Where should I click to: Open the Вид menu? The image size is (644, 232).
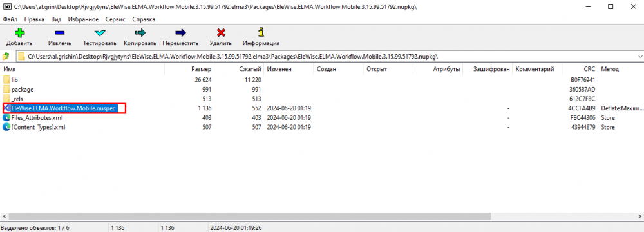(x=56, y=19)
